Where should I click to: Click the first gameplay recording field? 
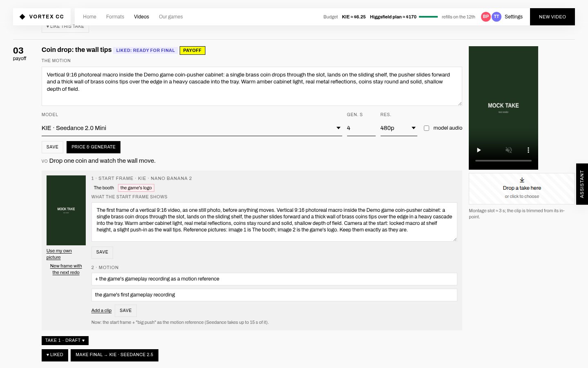[274, 295]
